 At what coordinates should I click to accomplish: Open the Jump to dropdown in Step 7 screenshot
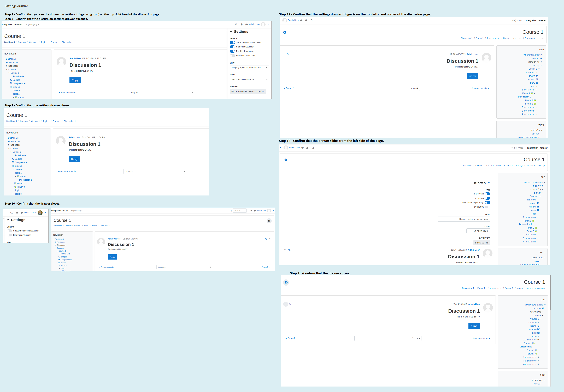point(155,171)
